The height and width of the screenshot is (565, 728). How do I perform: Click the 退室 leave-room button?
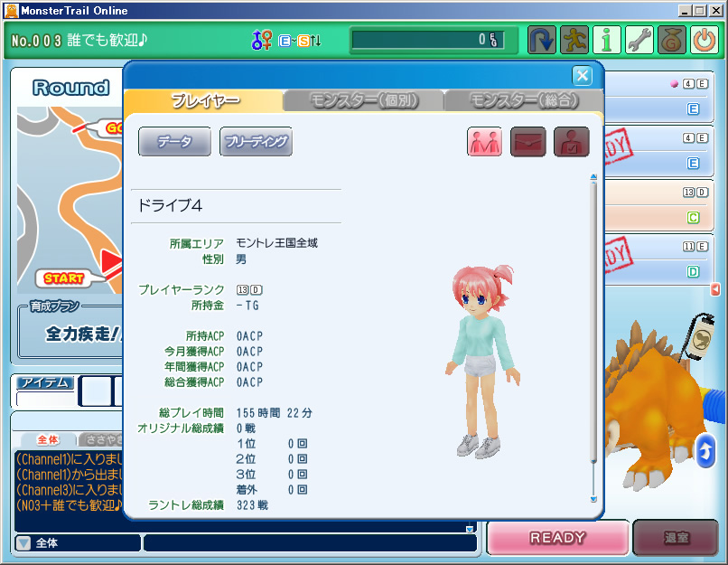pos(676,538)
